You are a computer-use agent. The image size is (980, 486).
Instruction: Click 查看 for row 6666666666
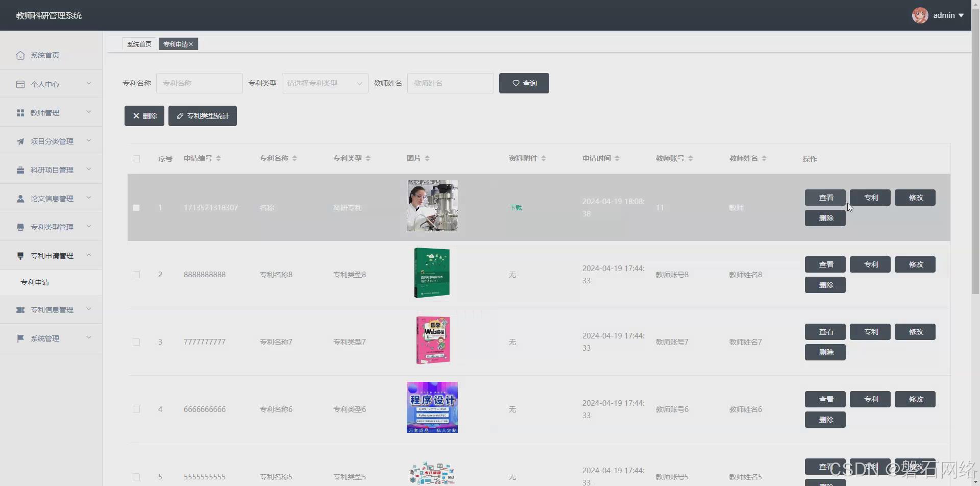(825, 399)
